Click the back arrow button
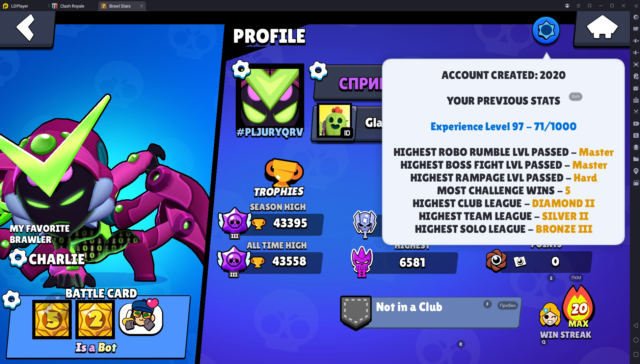Screen dimensions: 640x364 [x=26, y=28]
